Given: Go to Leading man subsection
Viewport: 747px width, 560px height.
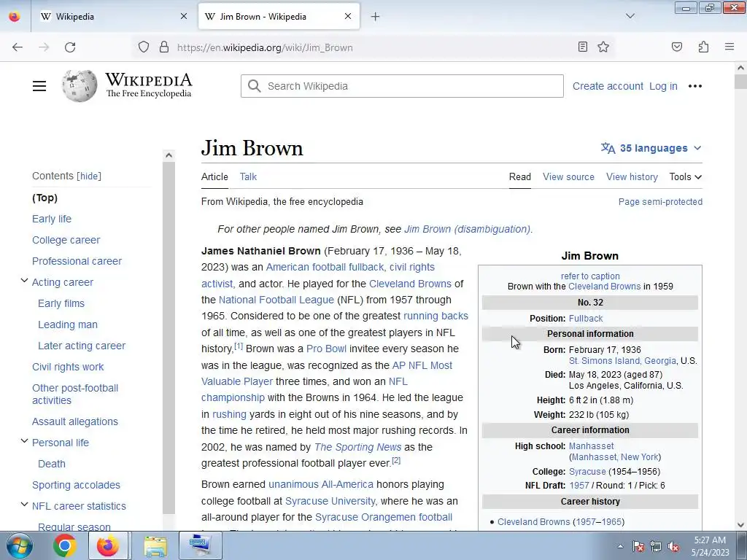Looking at the screenshot, I should 68,324.
